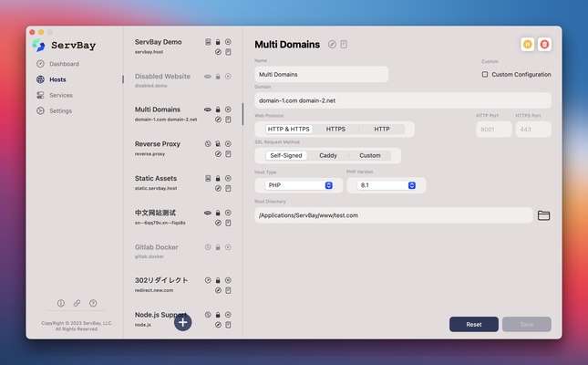The width and height of the screenshot is (588, 365).
Task: Click Static Assets play icon
Action: 228,178
